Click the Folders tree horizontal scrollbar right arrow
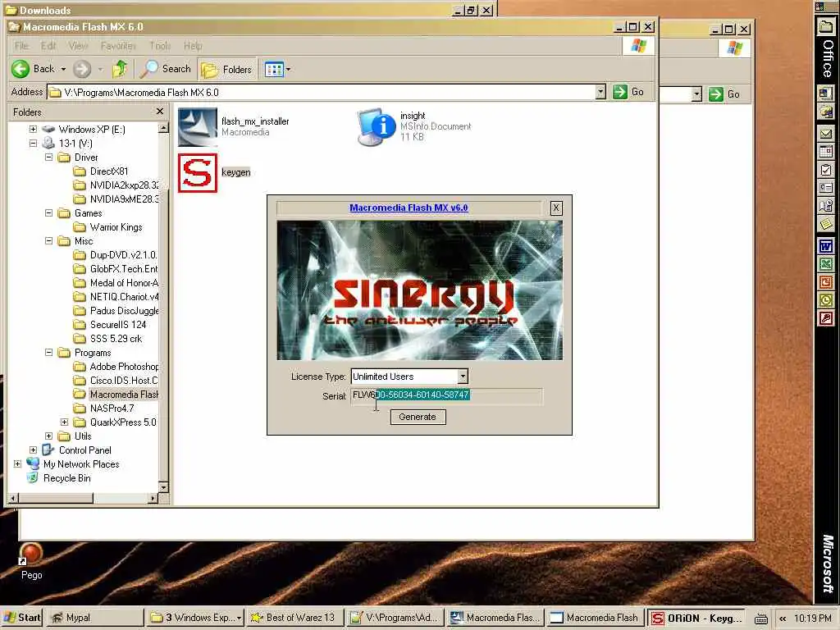 tap(153, 498)
